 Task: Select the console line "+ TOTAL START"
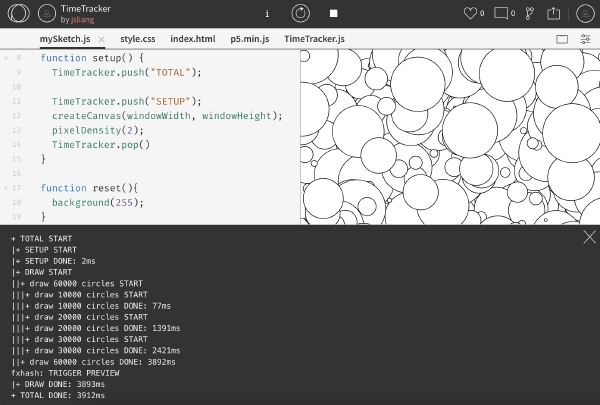pos(42,239)
